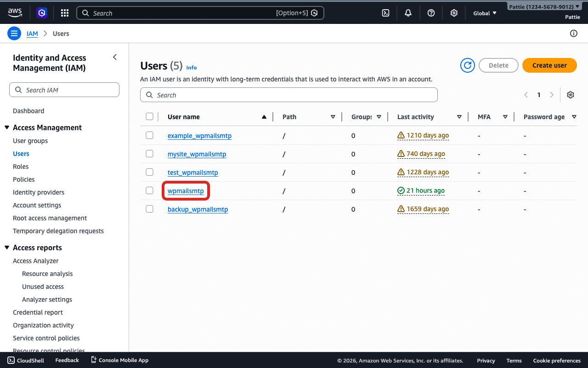Check the mysite_wpmailsmtp row checkbox
Image resolution: width=588 pixels, height=368 pixels.
coord(149,154)
